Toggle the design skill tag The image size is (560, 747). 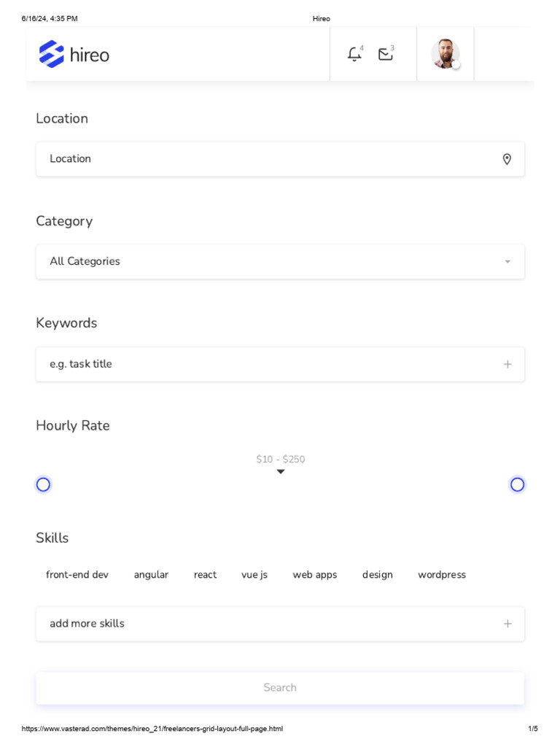[x=378, y=575]
